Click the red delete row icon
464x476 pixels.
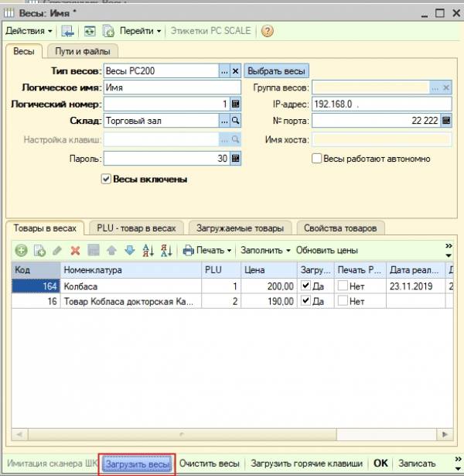[76, 250]
